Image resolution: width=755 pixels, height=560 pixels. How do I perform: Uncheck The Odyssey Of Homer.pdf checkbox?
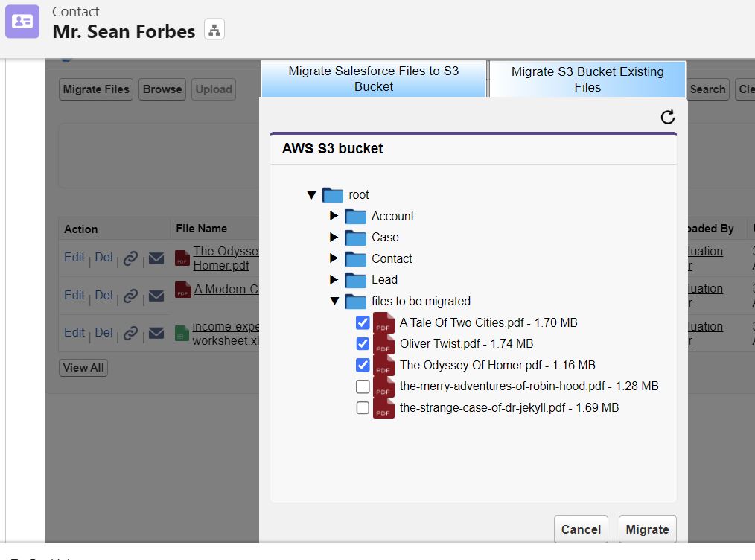[x=363, y=365]
